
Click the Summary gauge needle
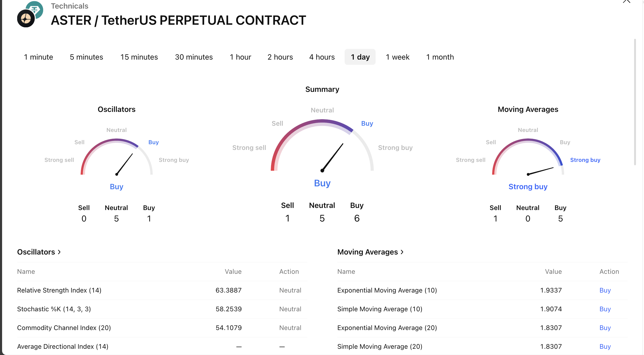(333, 157)
